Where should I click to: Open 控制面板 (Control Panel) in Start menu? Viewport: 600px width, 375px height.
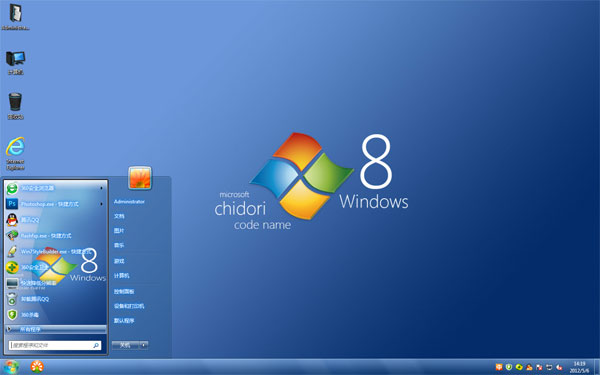(124, 292)
